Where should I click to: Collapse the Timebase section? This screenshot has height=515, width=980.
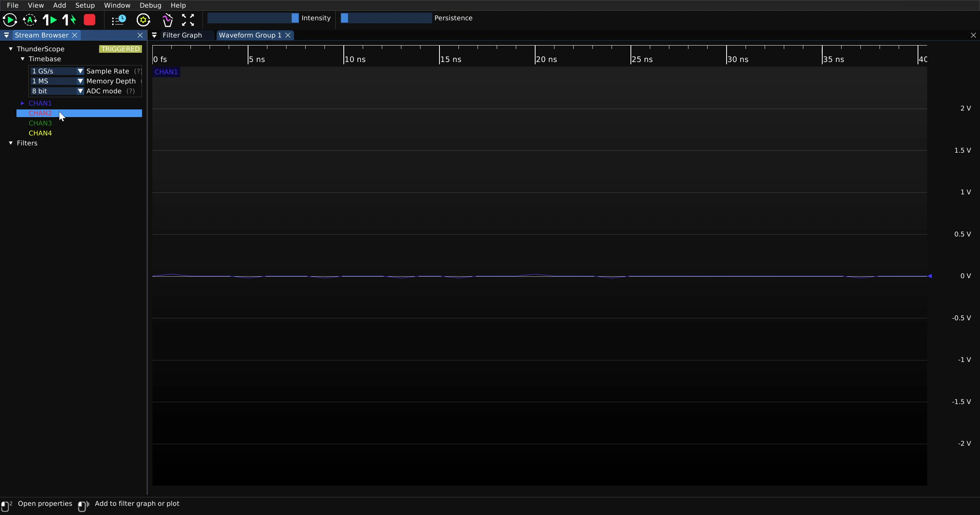click(x=23, y=59)
